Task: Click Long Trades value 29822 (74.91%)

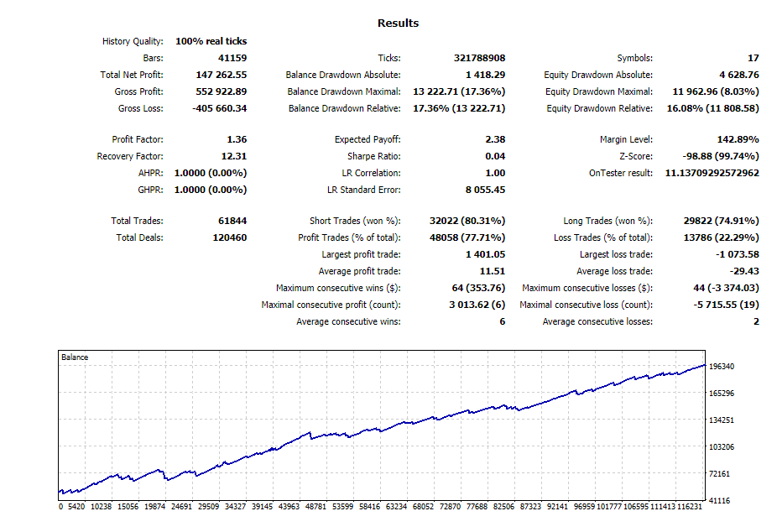Action: pyautogui.click(x=721, y=221)
